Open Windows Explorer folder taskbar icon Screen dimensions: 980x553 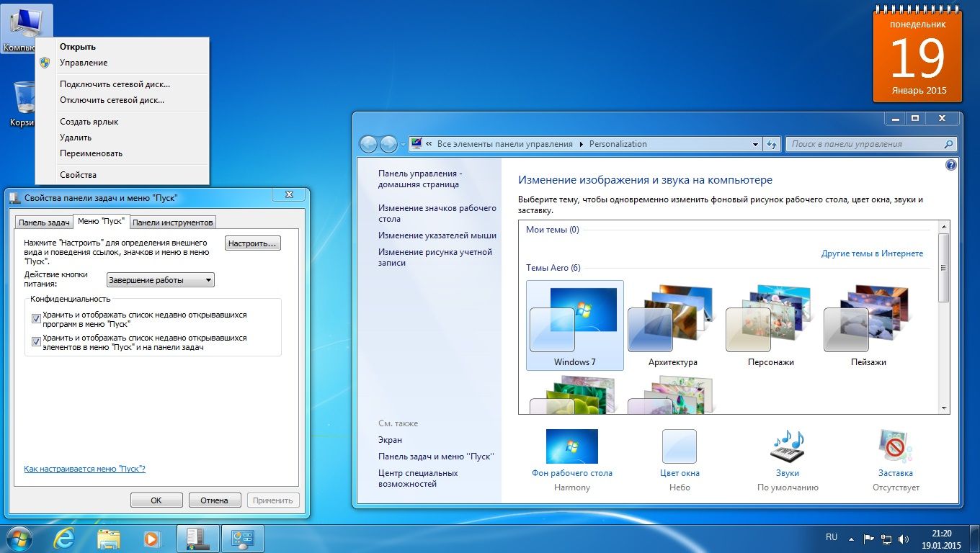(x=108, y=538)
